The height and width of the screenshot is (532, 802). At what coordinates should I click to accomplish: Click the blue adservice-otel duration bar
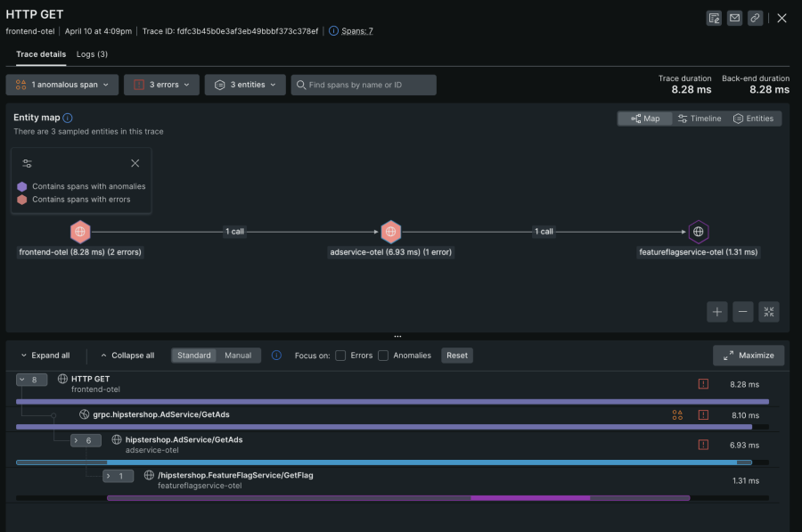pos(384,462)
